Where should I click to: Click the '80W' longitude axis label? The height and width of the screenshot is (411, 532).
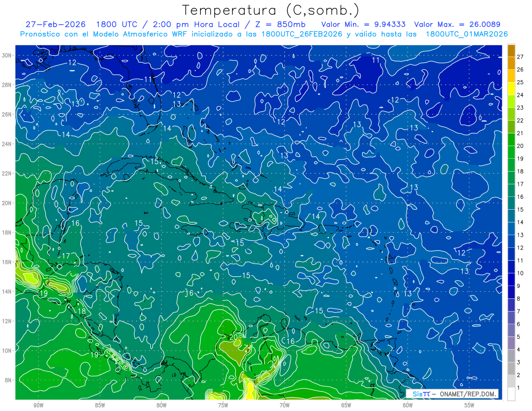pyautogui.click(x=161, y=405)
